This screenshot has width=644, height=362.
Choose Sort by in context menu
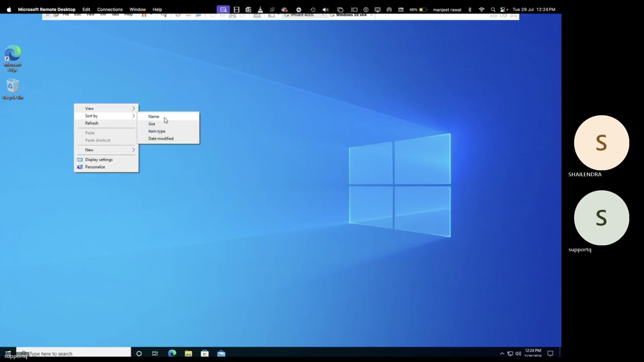coord(106,116)
